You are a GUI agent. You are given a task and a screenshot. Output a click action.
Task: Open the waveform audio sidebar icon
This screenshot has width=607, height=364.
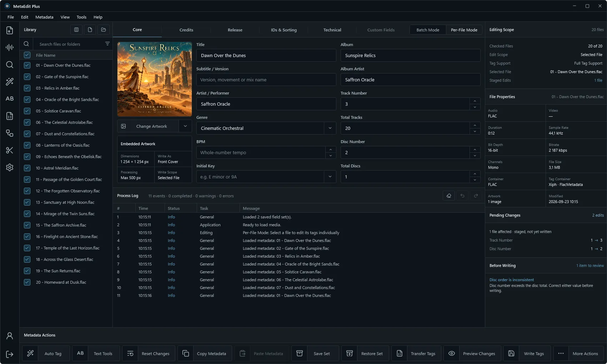click(10, 47)
